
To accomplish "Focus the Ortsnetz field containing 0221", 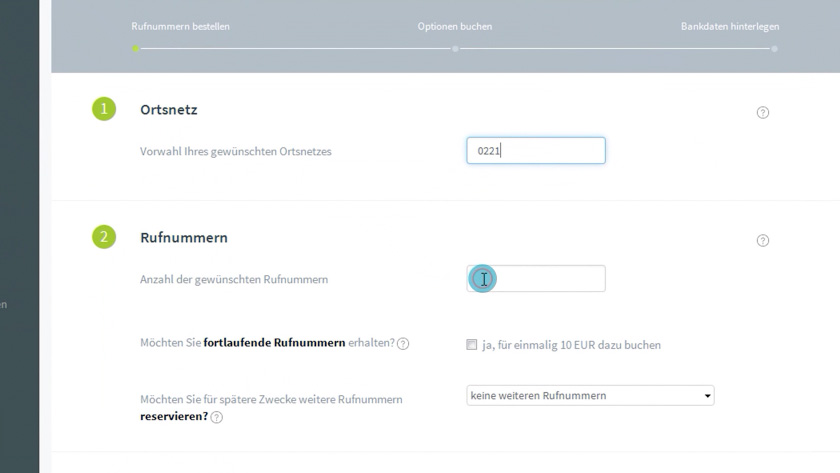I will pyautogui.click(x=536, y=151).
